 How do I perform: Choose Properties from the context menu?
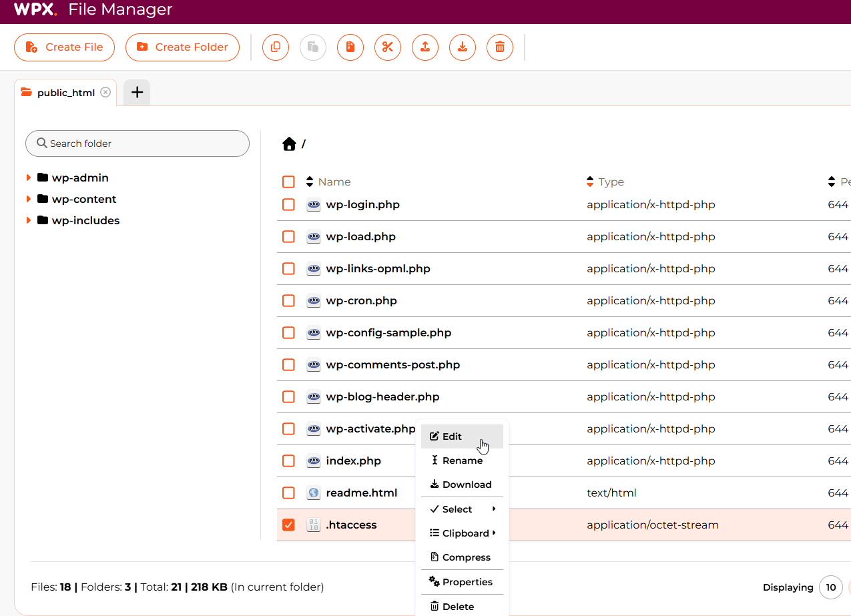click(x=462, y=582)
